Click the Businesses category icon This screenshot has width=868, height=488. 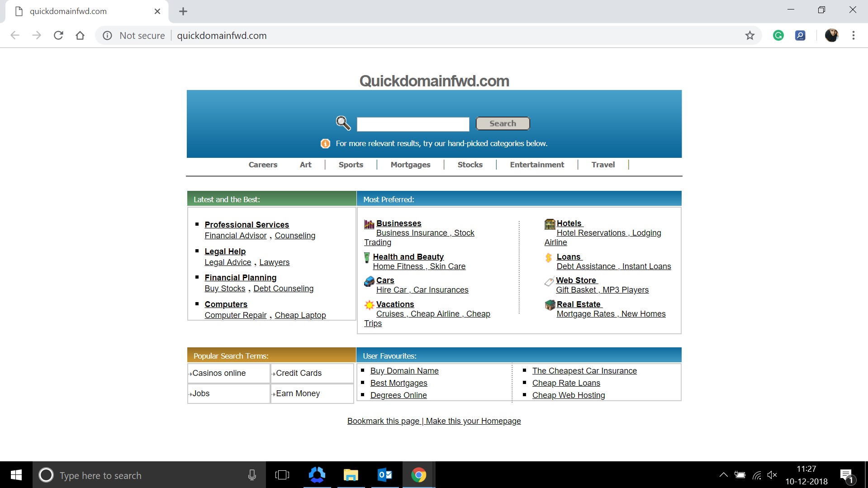pyautogui.click(x=369, y=224)
